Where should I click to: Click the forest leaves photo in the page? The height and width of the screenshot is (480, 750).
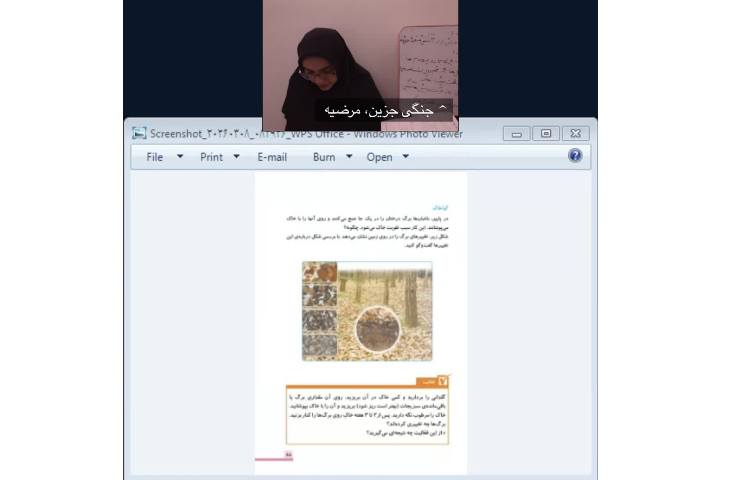tap(367, 311)
